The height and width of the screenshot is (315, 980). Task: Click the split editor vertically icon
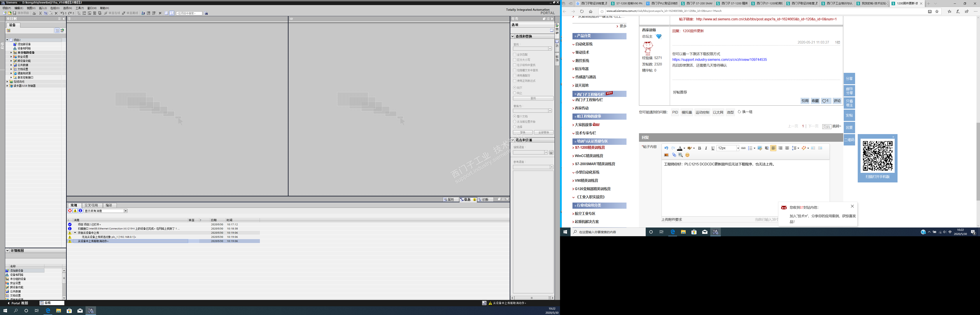point(171,13)
